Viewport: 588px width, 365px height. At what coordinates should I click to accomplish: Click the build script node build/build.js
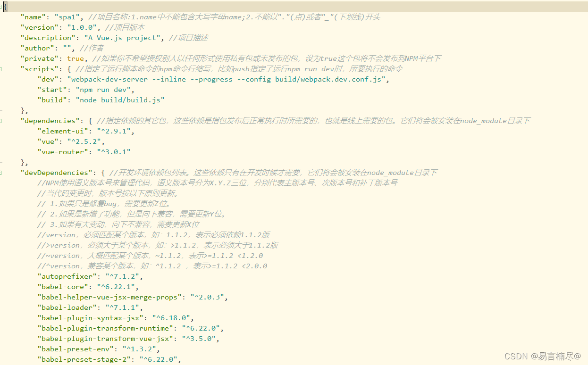click(x=120, y=100)
